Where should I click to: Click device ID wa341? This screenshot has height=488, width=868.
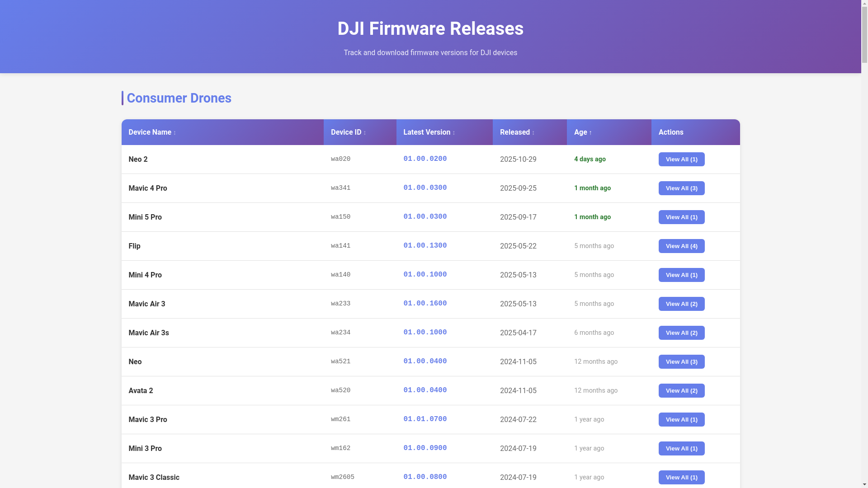pyautogui.click(x=340, y=188)
